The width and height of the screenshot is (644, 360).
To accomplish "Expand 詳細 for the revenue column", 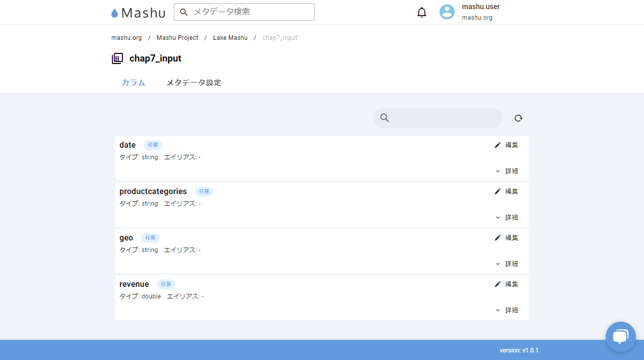I will point(507,311).
